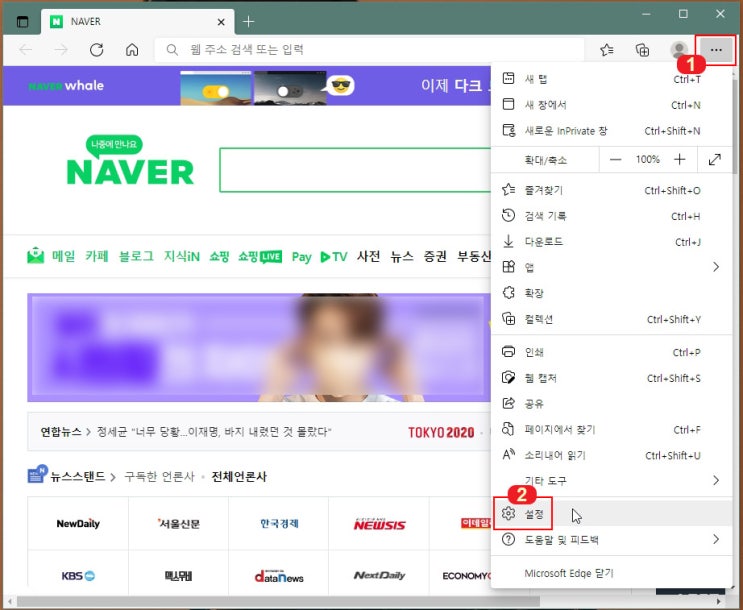Viewport: 743px width, 610px height.
Task: Open 설정 (Settings) menu item
Action: coord(611,513)
